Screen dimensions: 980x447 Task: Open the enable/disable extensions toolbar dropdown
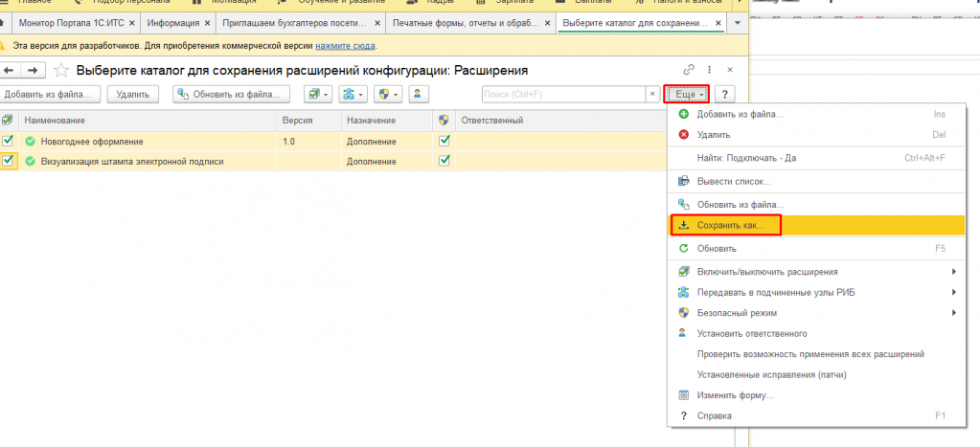[318, 94]
